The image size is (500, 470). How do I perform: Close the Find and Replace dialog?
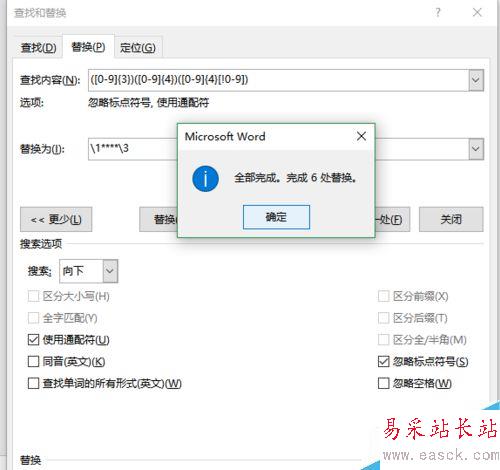coord(477,12)
